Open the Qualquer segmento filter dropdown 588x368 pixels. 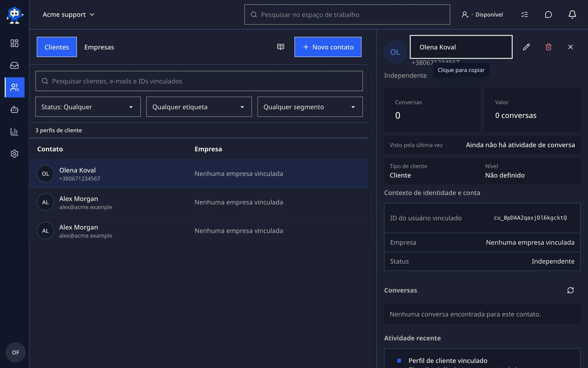pyautogui.click(x=310, y=107)
